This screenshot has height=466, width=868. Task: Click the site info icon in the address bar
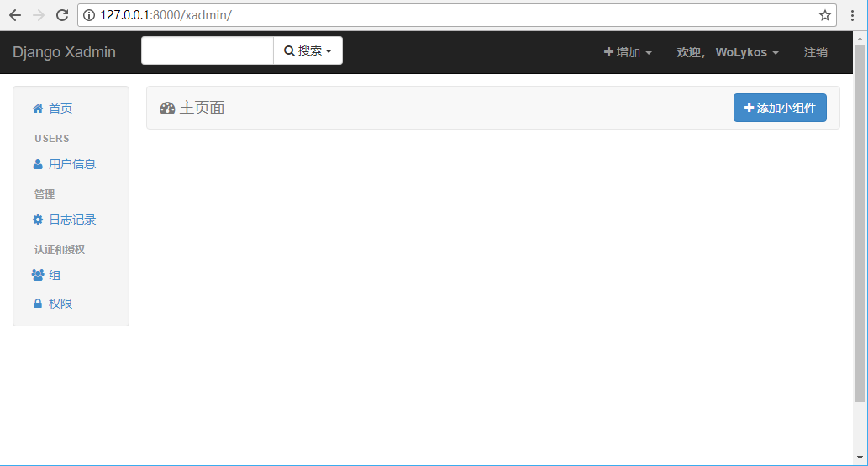click(x=88, y=15)
